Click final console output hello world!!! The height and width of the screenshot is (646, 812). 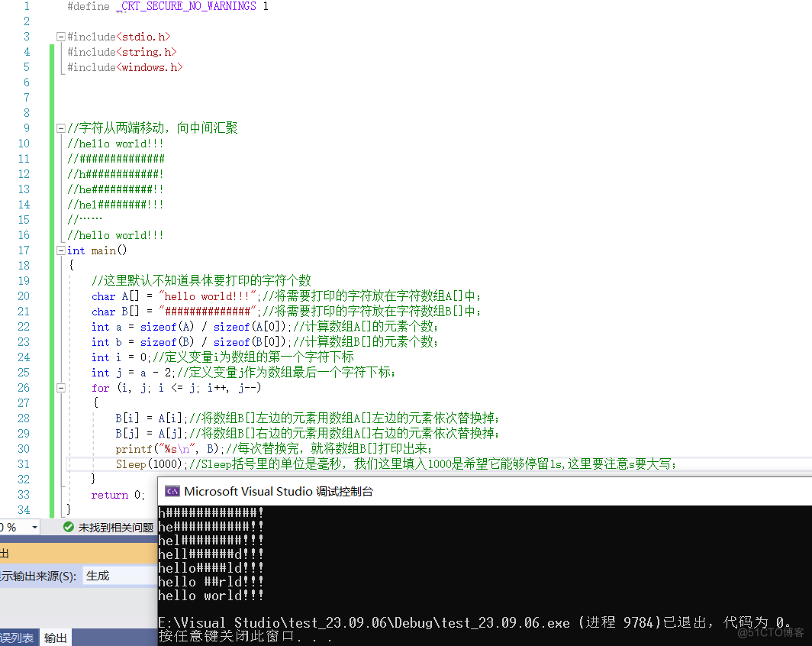(211, 596)
